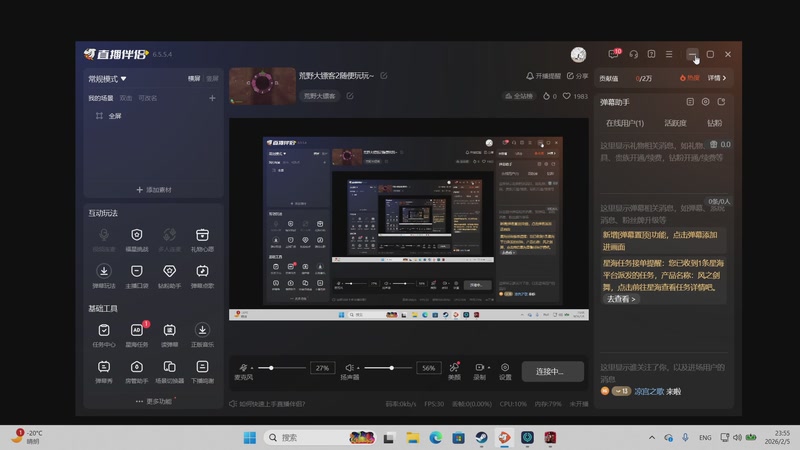Image resolution: width=800 pixels, height=450 pixels.
Task: Open the 如何快速上手直播伴侣 help link
Action: click(267, 404)
